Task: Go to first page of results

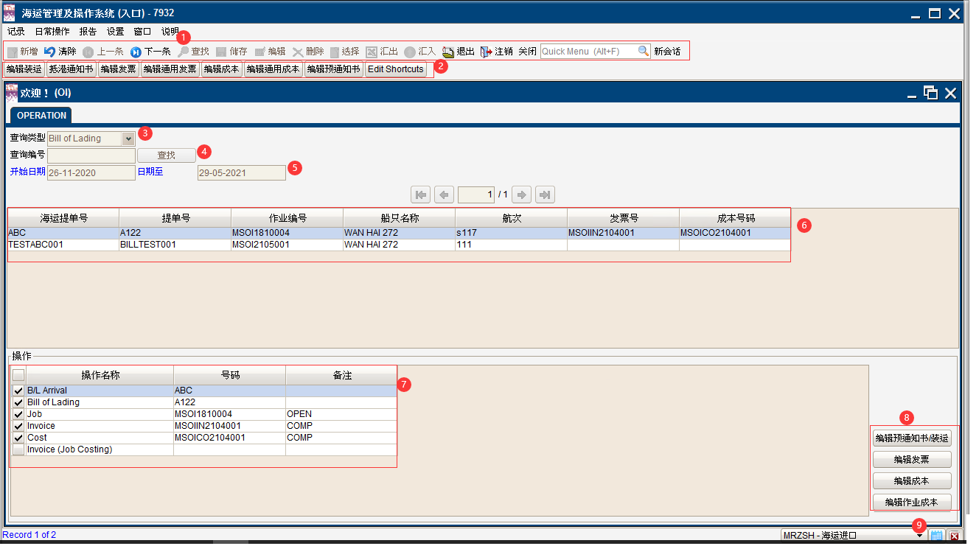Action: point(421,195)
